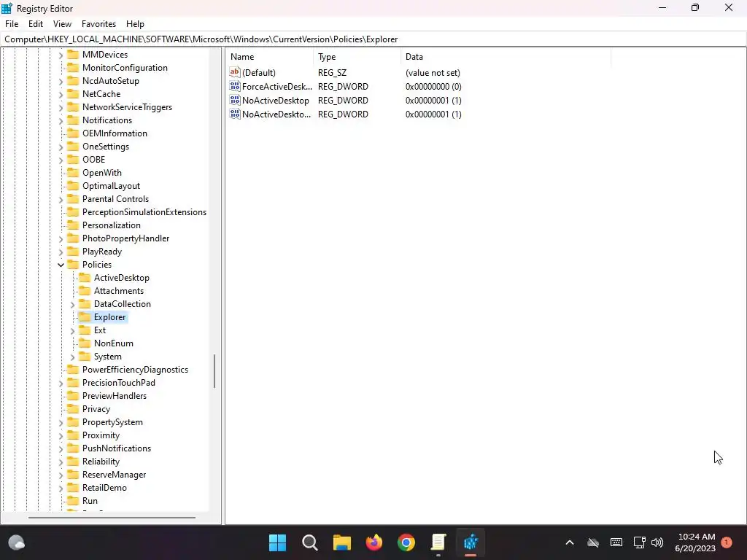Expand the System subkey under Policies
This screenshot has height=560, width=747.
click(x=72, y=357)
